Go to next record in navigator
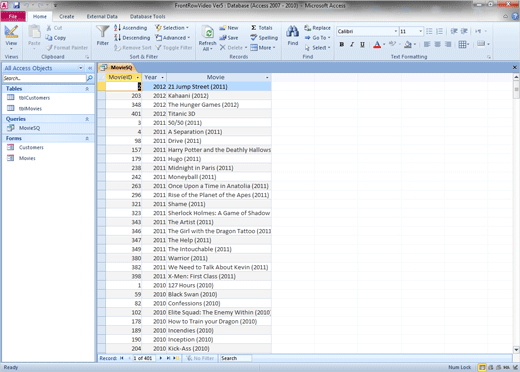This screenshot has height=372, width=520. (x=161, y=358)
